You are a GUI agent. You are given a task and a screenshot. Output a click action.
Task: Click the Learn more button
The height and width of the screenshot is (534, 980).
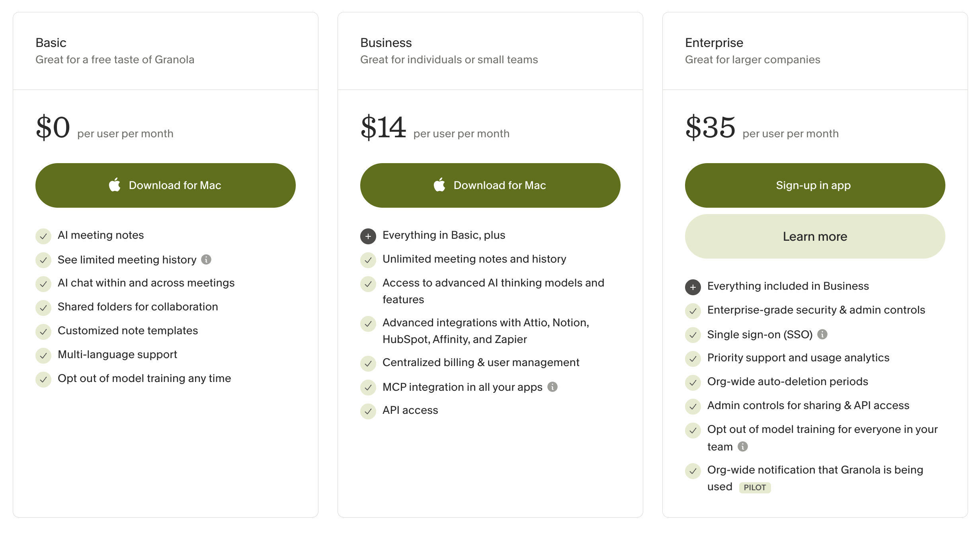coord(815,236)
